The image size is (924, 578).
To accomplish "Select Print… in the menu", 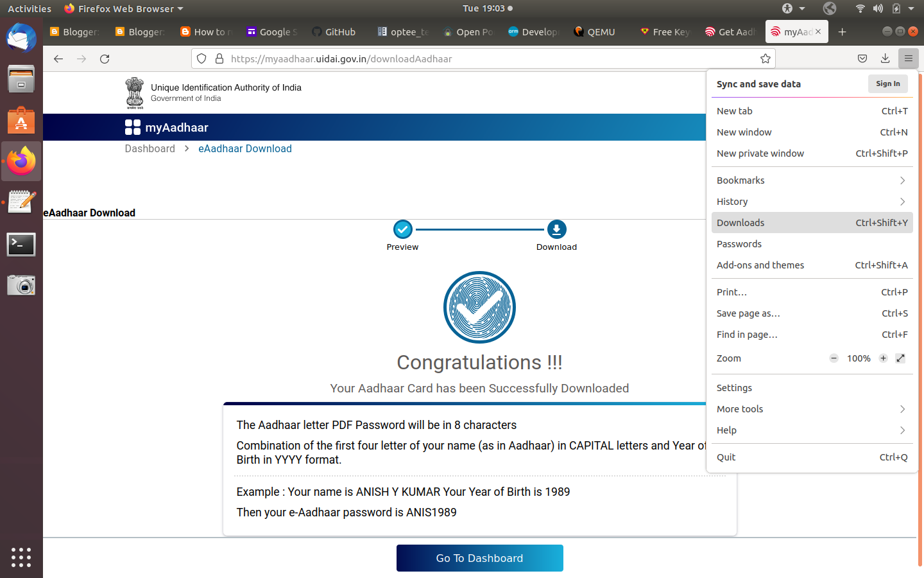I will (x=812, y=292).
